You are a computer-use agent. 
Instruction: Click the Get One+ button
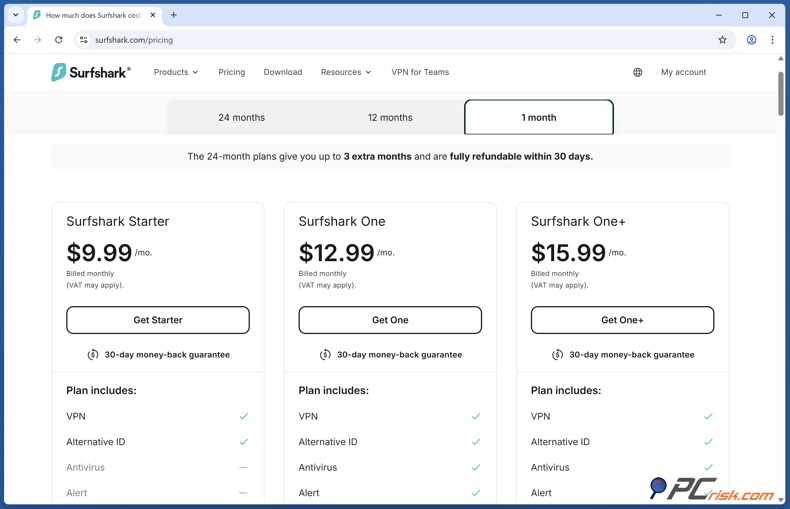[x=622, y=320]
